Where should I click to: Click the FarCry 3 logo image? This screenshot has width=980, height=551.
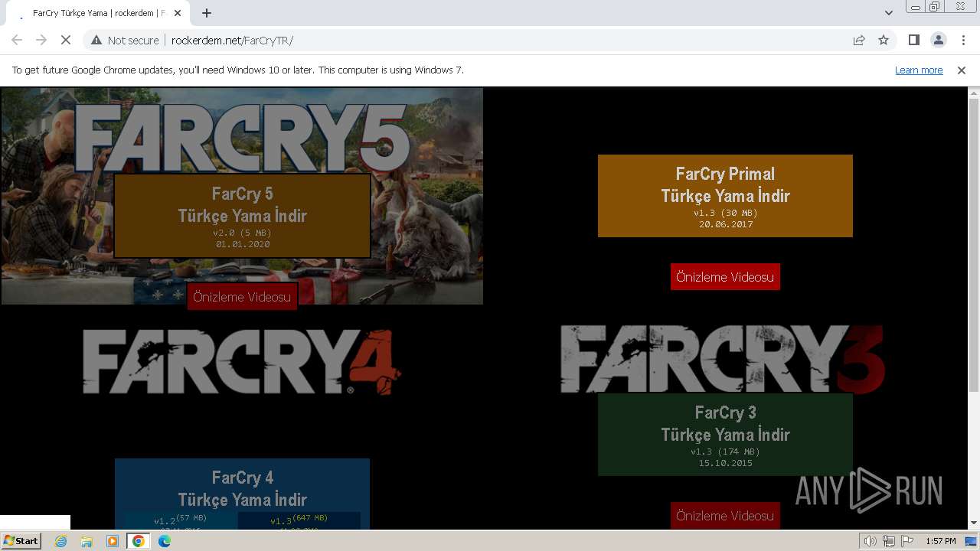click(x=723, y=359)
